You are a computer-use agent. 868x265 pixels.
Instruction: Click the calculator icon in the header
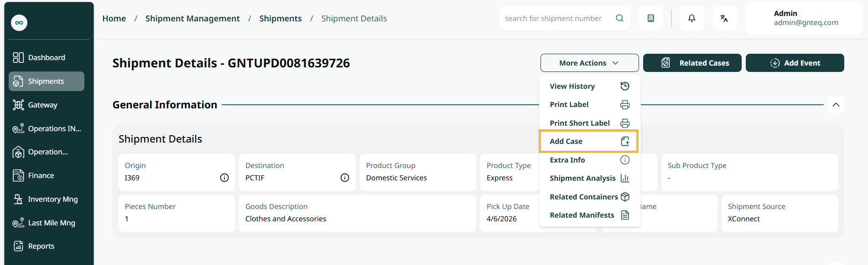(651, 18)
